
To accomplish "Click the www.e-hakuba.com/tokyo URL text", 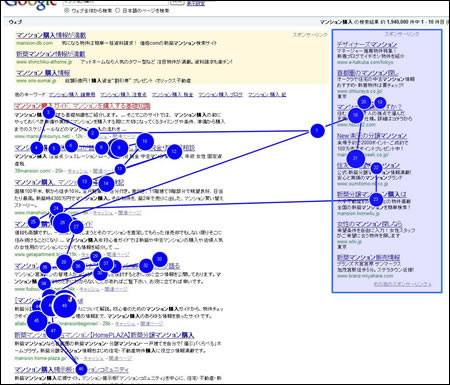I will click(365, 62).
